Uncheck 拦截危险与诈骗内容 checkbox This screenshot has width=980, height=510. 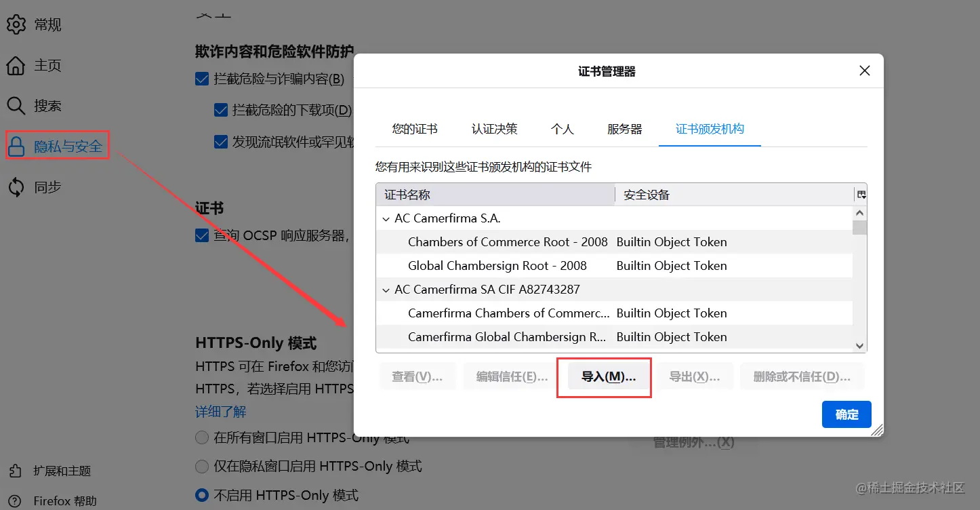201,79
